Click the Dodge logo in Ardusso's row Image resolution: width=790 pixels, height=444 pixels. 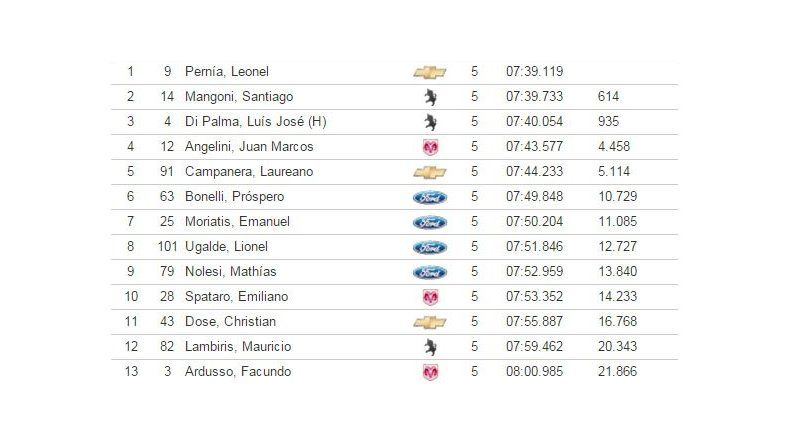[430, 372]
